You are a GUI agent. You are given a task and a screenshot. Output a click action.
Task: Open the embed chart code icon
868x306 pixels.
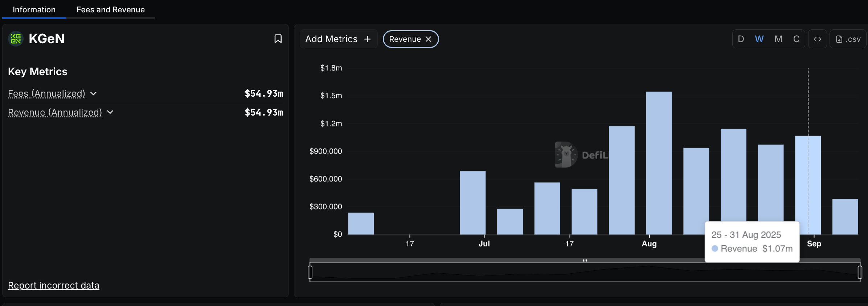click(x=817, y=39)
